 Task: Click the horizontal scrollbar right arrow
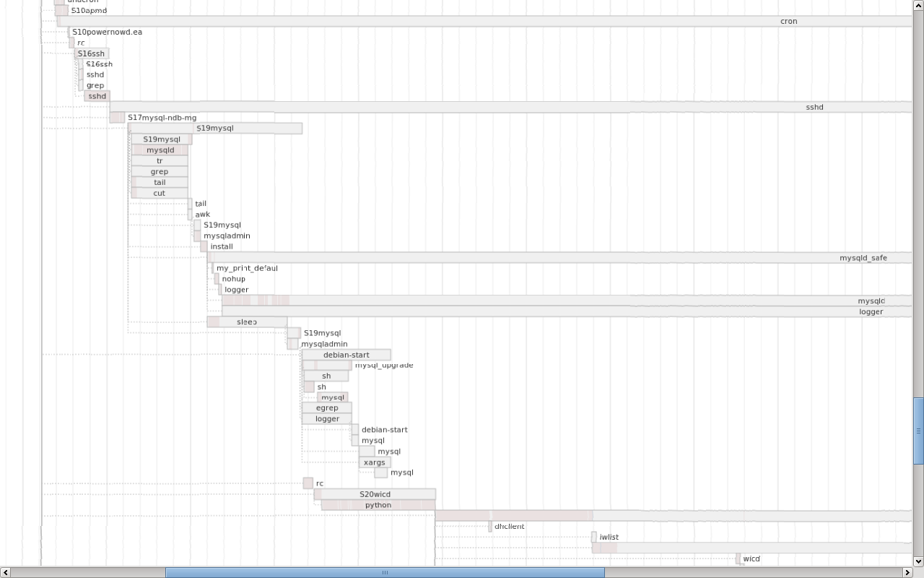pos(907,572)
